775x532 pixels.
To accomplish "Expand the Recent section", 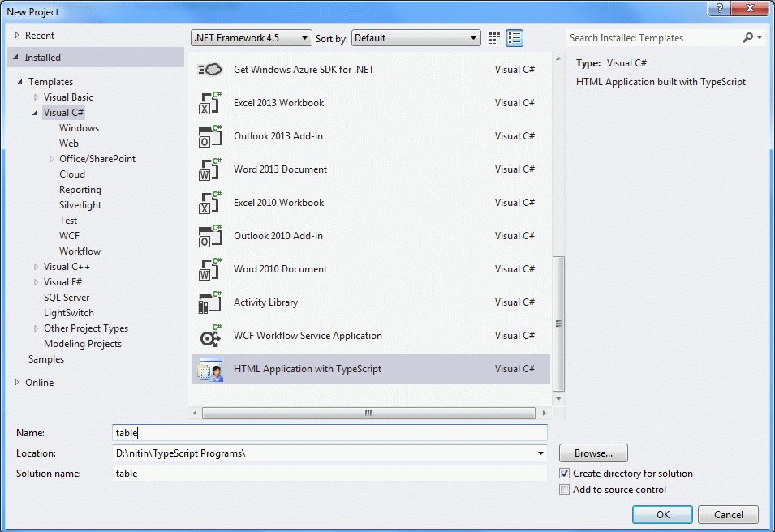I will (x=17, y=35).
